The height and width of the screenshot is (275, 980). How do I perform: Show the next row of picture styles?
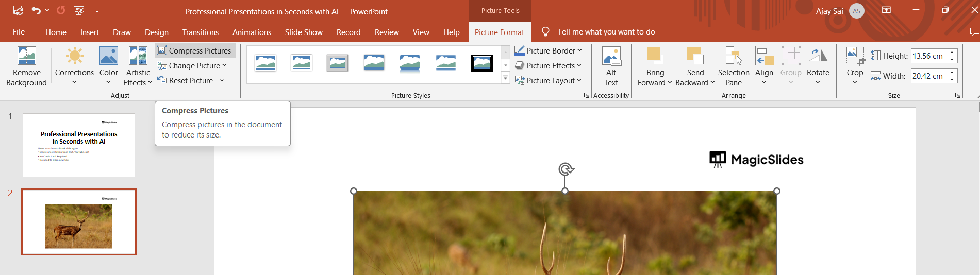pos(506,65)
